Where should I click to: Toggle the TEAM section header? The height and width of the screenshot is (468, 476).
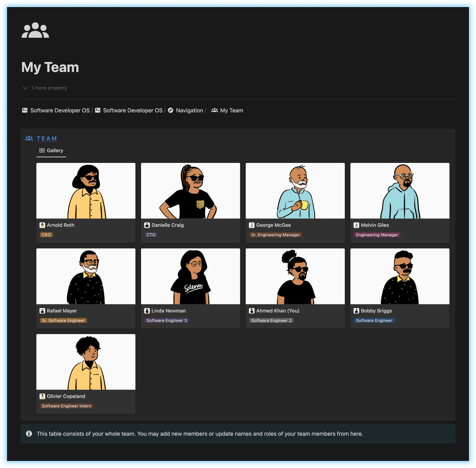(48, 138)
